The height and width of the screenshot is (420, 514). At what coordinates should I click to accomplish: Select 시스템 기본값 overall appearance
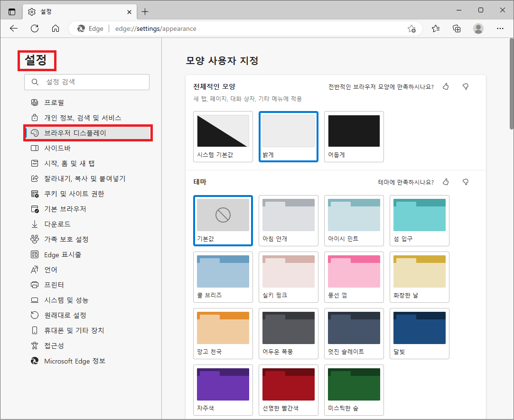pos(223,137)
